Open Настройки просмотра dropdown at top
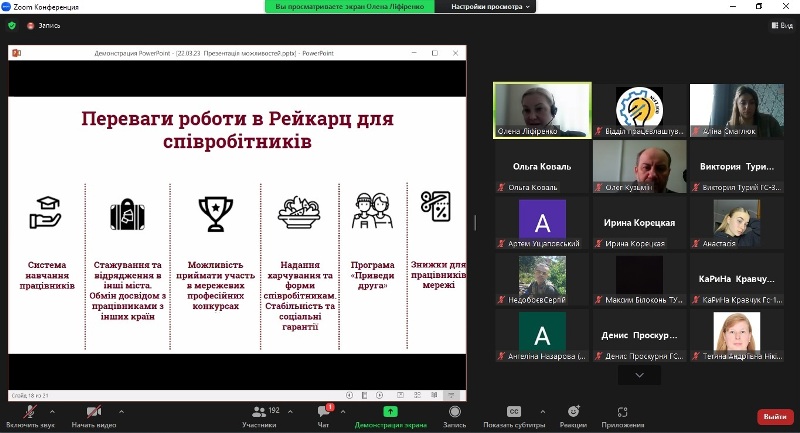 coord(490,7)
